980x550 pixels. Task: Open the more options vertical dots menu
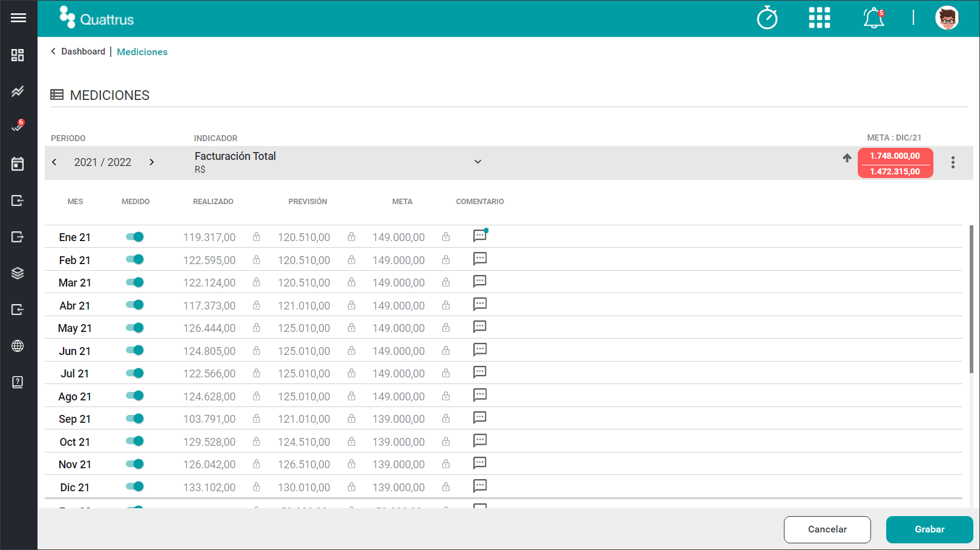(x=953, y=162)
